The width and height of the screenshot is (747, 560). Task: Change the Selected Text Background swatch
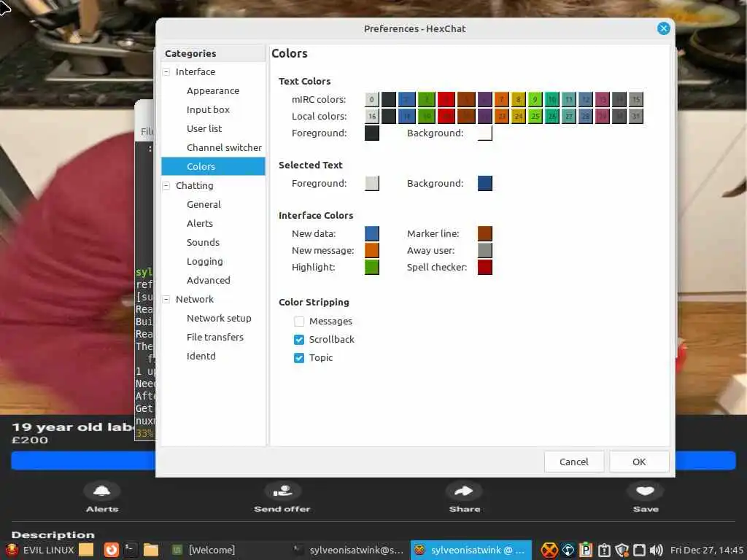485,183
